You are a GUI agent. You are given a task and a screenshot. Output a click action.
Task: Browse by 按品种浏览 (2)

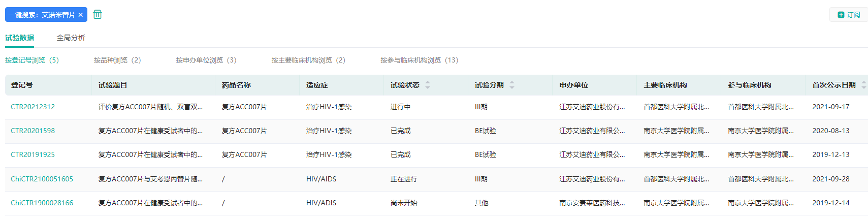pos(117,60)
